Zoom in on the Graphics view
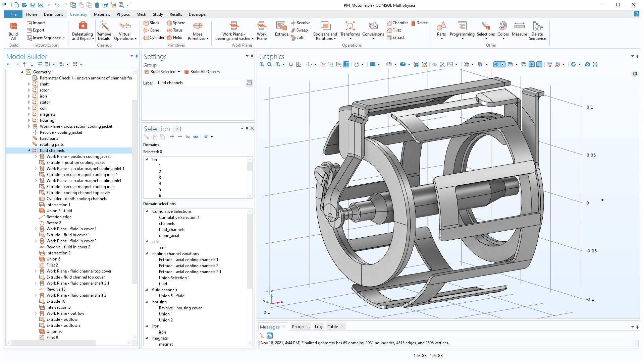The image size is (644, 361). 262,64
